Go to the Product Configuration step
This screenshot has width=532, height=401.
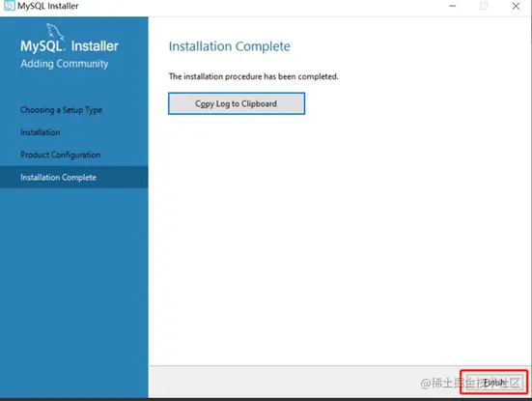coord(61,155)
